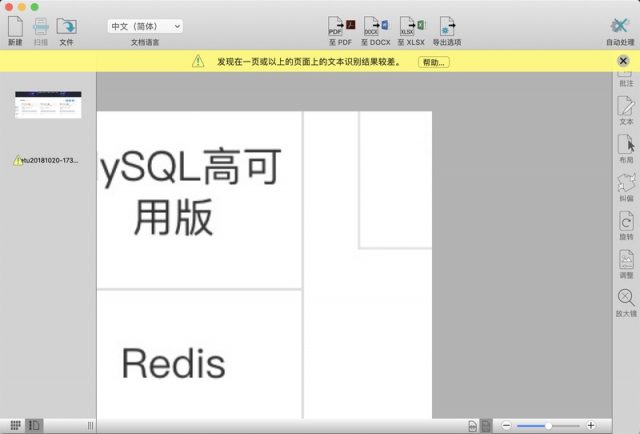Switch to thumbnail-with-details list view
This screenshot has width=640, height=434.
[34, 425]
